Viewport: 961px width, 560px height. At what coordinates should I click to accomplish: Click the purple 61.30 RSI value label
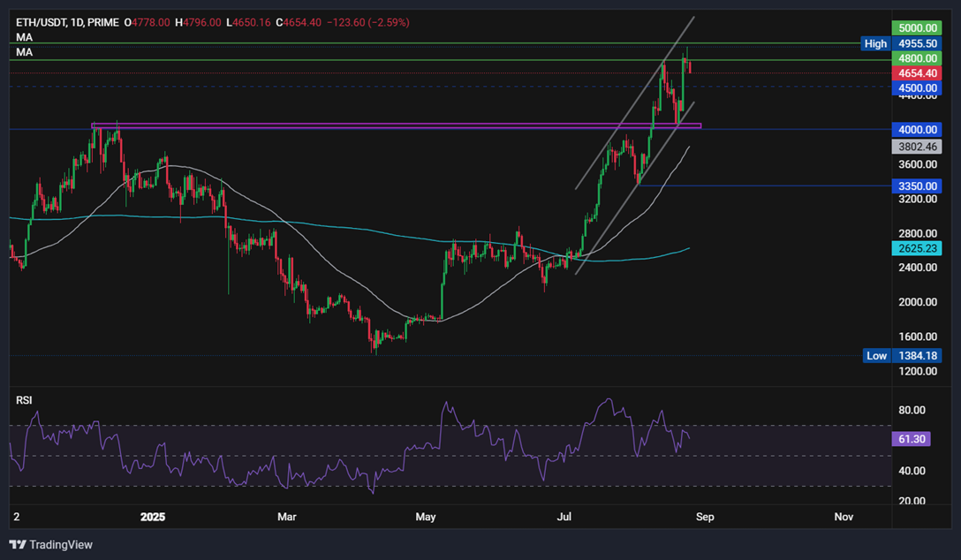point(912,439)
